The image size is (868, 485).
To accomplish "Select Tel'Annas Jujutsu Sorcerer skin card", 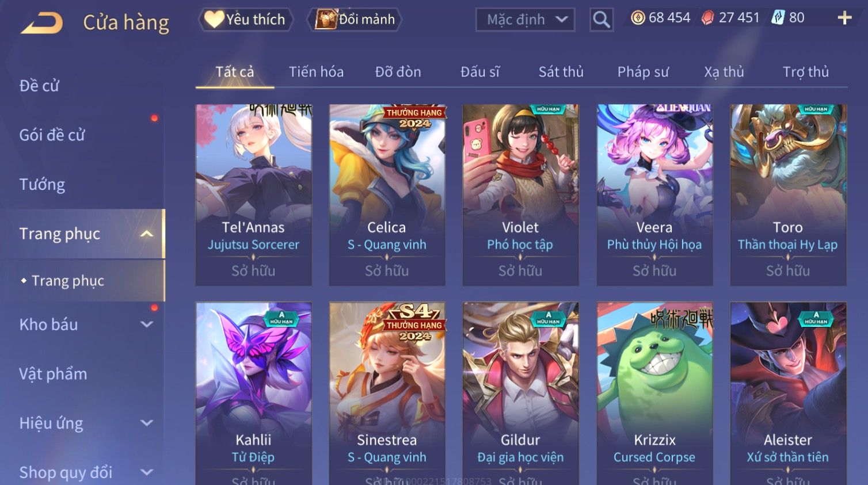I will point(253,195).
